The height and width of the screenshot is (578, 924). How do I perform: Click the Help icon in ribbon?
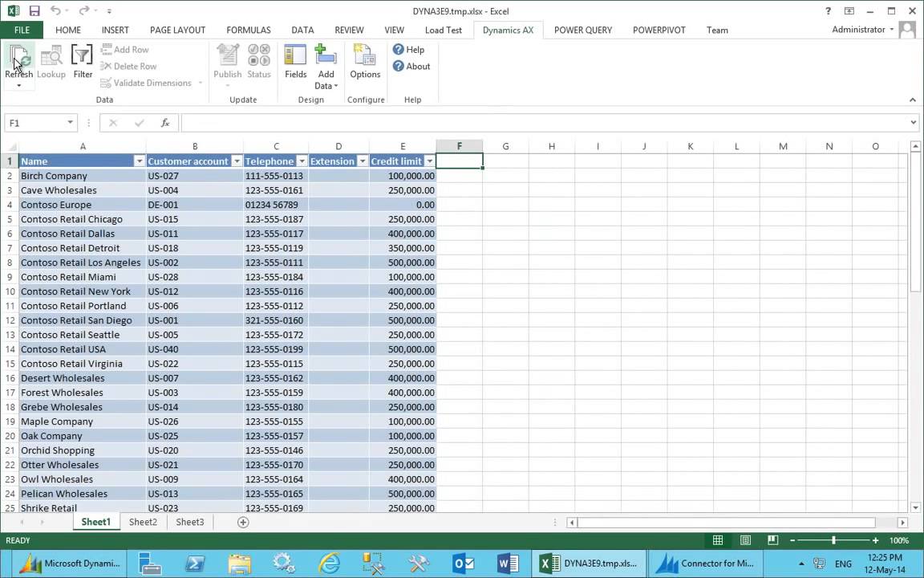coord(399,50)
